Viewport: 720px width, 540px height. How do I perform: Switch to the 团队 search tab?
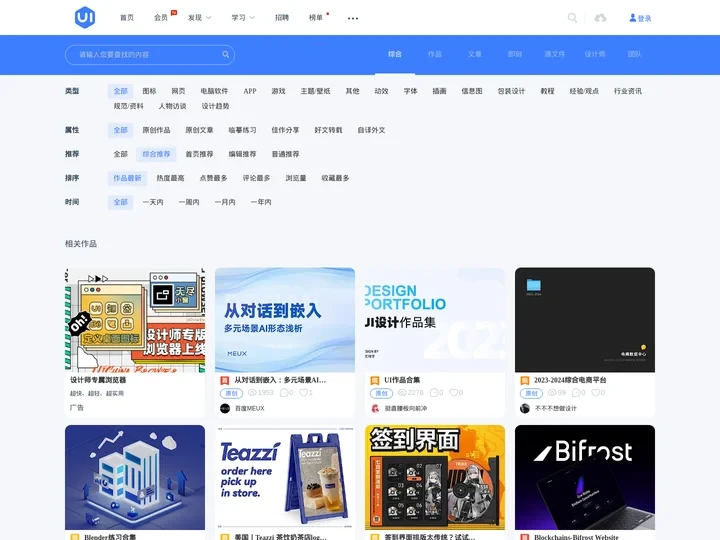635,54
